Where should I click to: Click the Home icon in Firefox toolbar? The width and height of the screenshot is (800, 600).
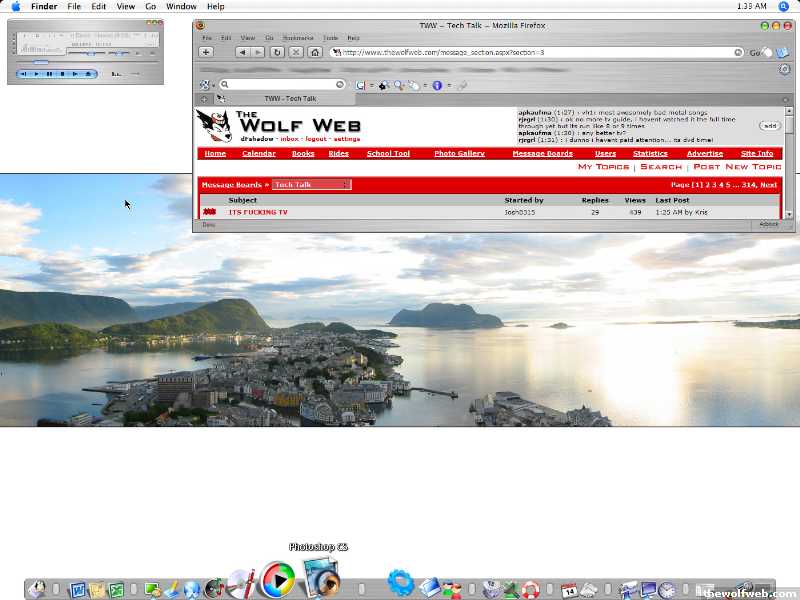click(315, 52)
